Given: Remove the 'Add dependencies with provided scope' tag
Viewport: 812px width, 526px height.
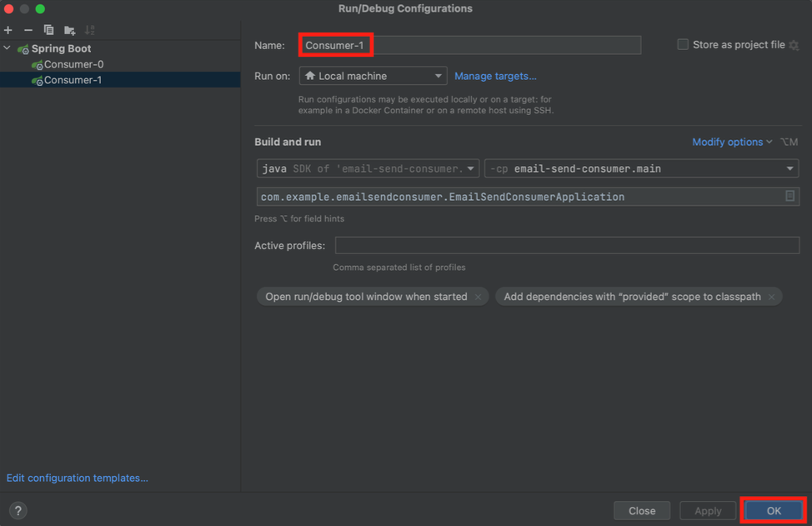Looking at the screenshot, I should [x=771, y=297].
